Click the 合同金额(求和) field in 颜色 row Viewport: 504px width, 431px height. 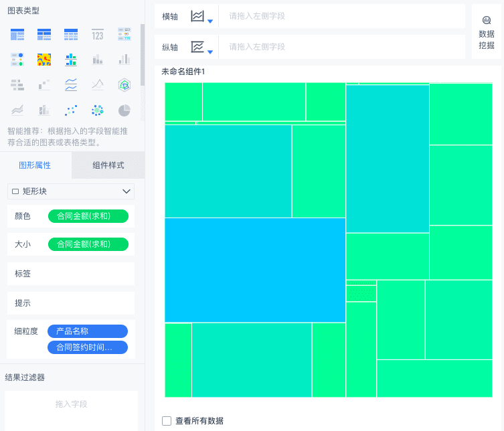[88, 216]
